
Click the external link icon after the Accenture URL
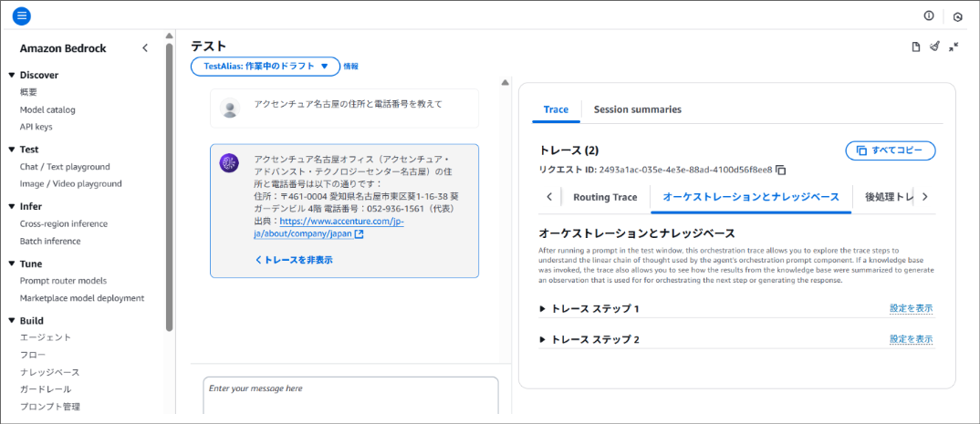pos(359,234)
